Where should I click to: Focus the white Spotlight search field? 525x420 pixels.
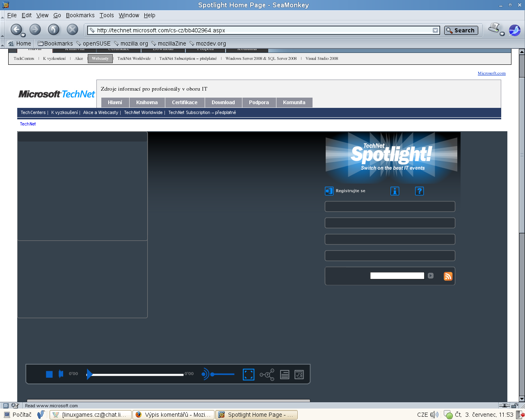(x=397, y=276)
